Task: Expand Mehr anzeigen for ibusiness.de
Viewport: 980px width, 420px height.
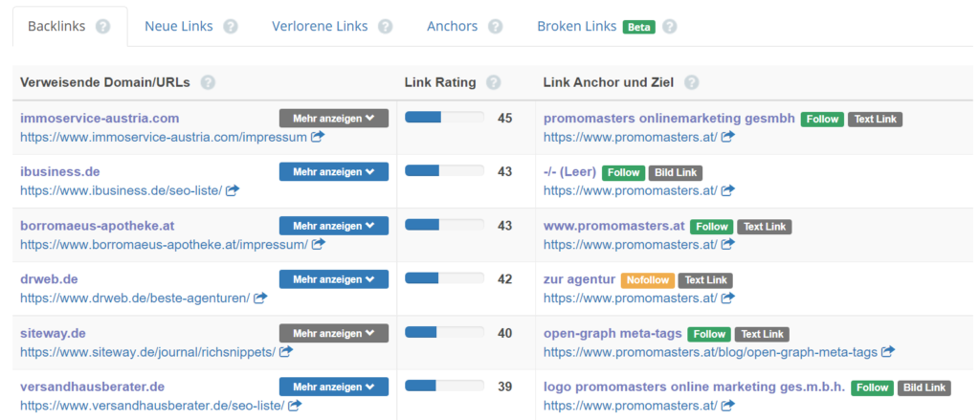Action: point(333,172)
